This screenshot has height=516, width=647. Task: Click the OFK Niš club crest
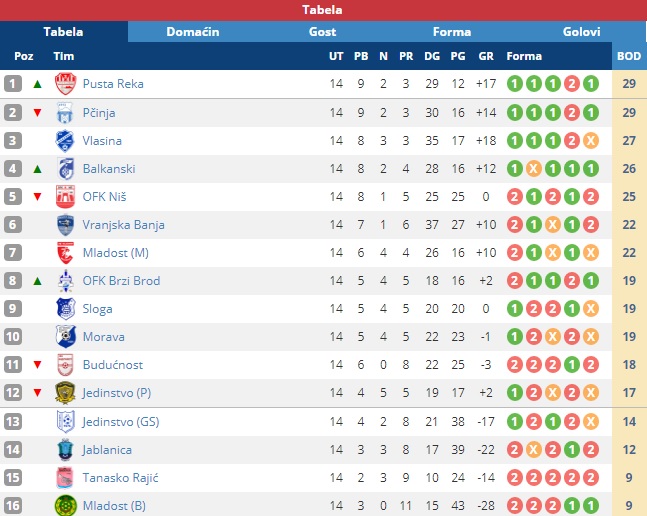tap(65, 197)
